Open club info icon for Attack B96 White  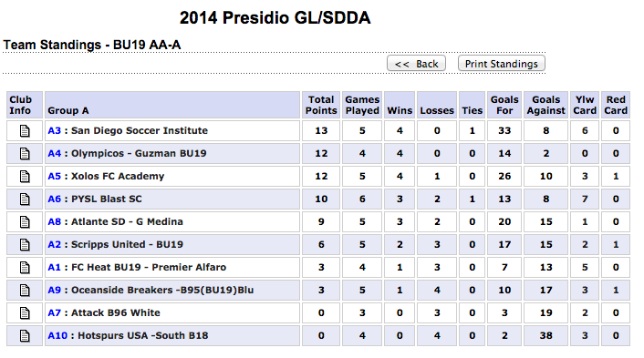pos(25,313)
